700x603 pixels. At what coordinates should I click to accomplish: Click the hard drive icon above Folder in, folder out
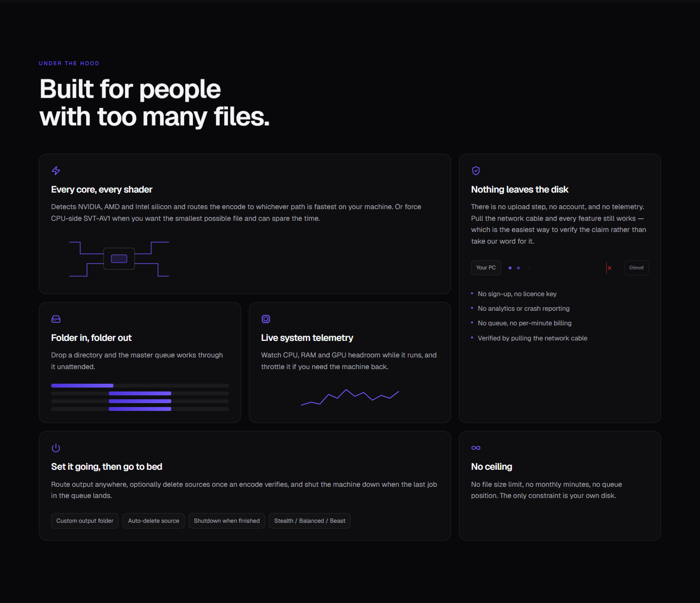click(56, 319)
